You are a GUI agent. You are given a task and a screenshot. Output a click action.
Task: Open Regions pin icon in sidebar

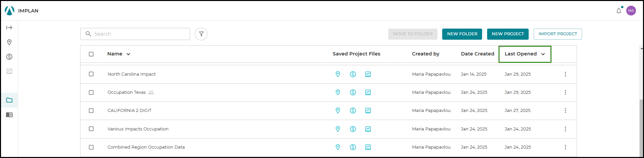pyautogui.click(x=9, y=42)
